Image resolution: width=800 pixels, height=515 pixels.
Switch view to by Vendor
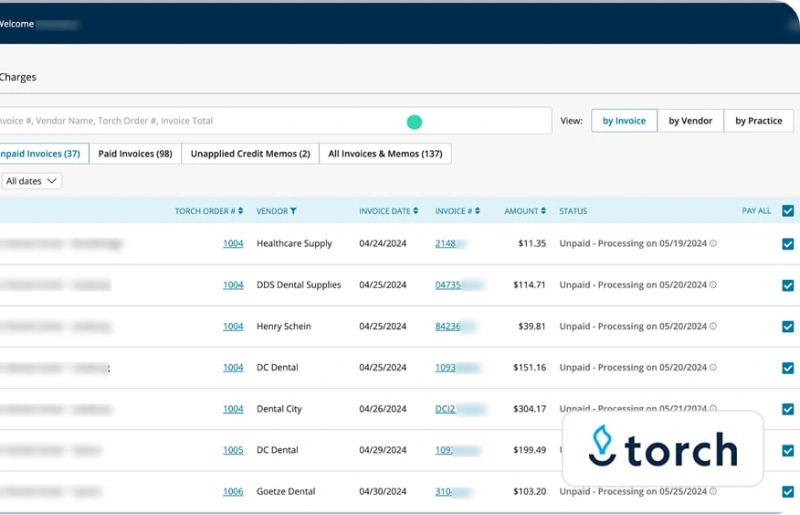click(x=690, y=121)
